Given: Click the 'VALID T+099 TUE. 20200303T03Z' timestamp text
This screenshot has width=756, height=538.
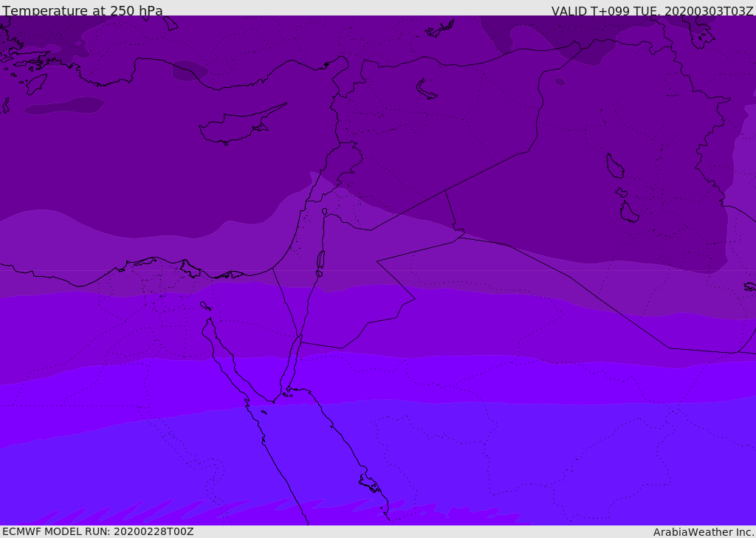Looking at the screenshot, I should click(653, 11).
